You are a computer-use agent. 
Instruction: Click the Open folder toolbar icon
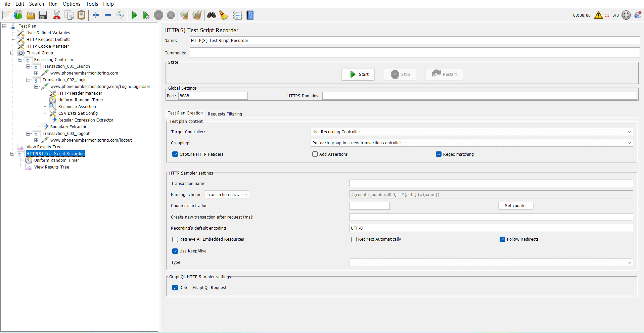click(31, 15)
